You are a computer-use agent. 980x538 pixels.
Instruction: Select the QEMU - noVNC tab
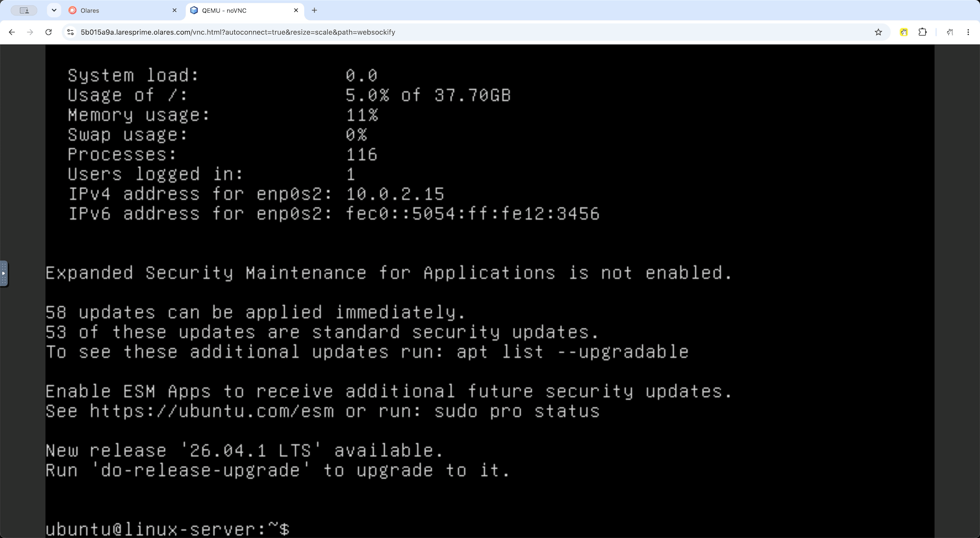pos(244,10)
